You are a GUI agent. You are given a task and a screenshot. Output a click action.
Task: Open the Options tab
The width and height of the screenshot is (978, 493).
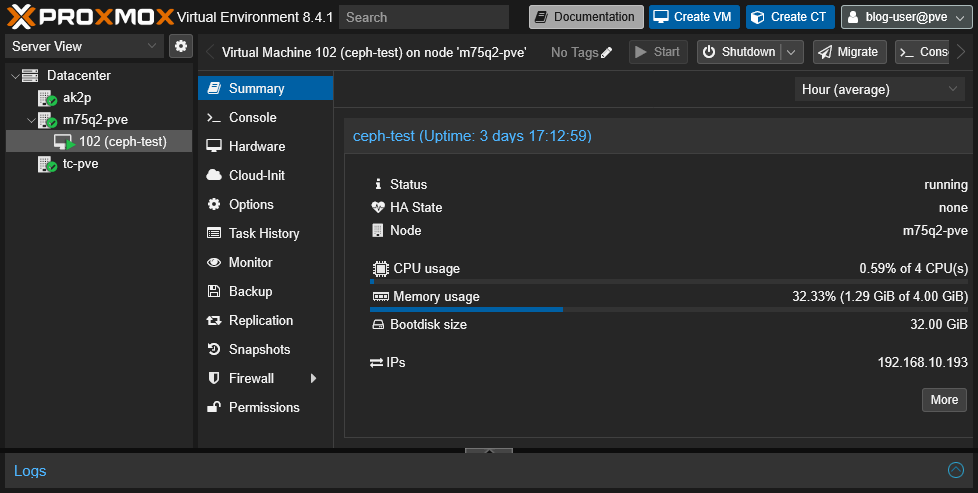pos(266,204)
